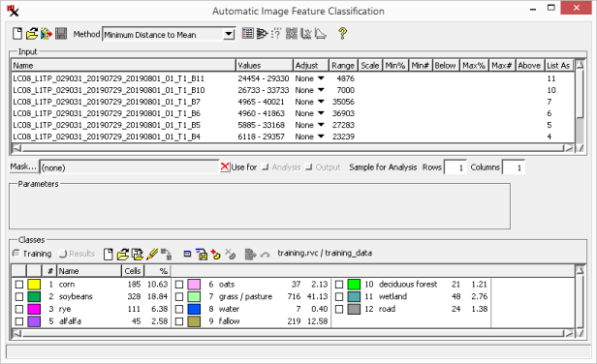The image size is (597, 364).
Task: Tick the checkbox for class corn
Action: coord(19,285)
